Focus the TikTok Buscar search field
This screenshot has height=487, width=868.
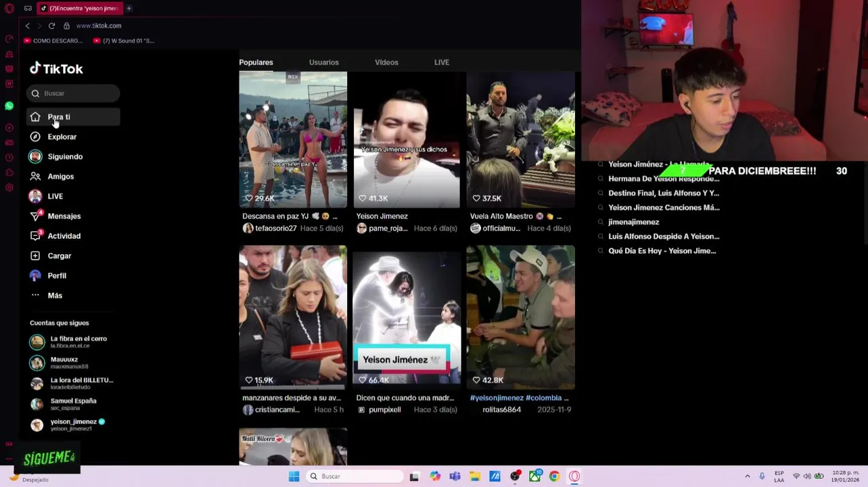point(73,93)
